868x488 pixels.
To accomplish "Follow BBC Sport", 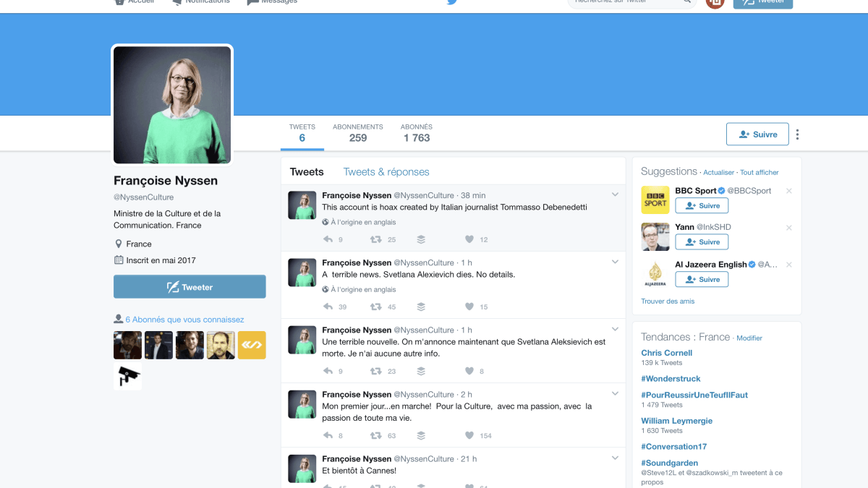I will 702,206.
